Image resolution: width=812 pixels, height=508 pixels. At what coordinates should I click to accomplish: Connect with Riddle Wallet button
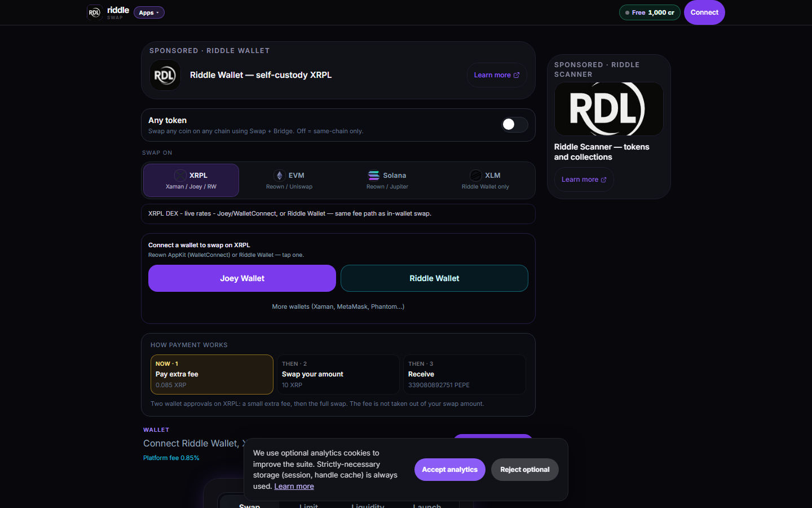pyautogui.click(x=434, y=278)
